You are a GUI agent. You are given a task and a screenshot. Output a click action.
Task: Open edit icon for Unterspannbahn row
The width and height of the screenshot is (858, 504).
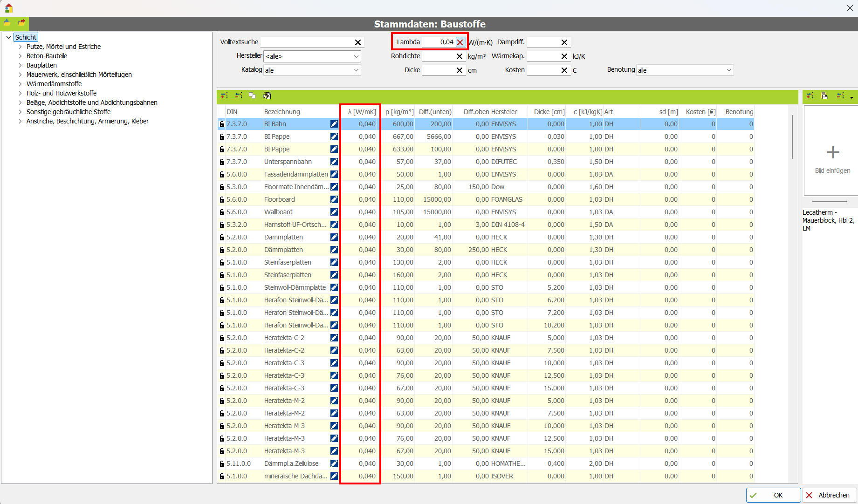[334, 162]
